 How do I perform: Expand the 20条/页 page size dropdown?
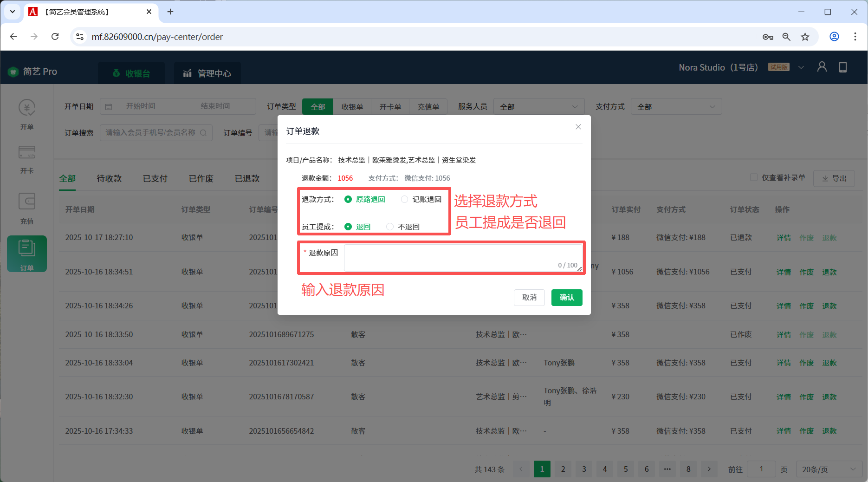(x=829, y=469)
